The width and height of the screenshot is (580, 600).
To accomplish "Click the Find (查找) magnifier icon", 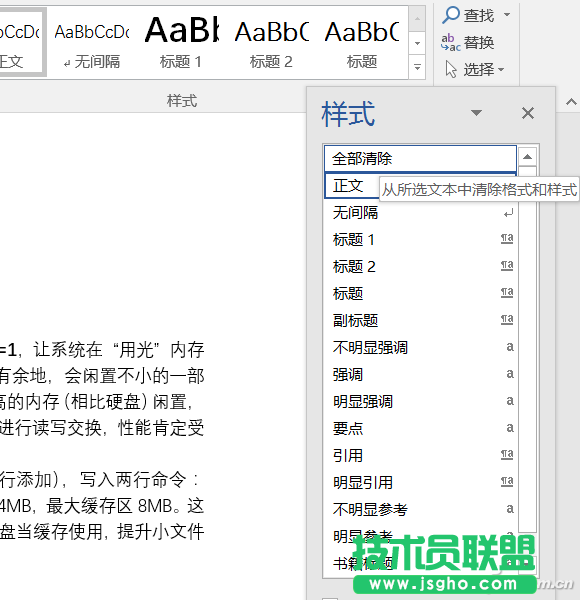I will (451, 15).
